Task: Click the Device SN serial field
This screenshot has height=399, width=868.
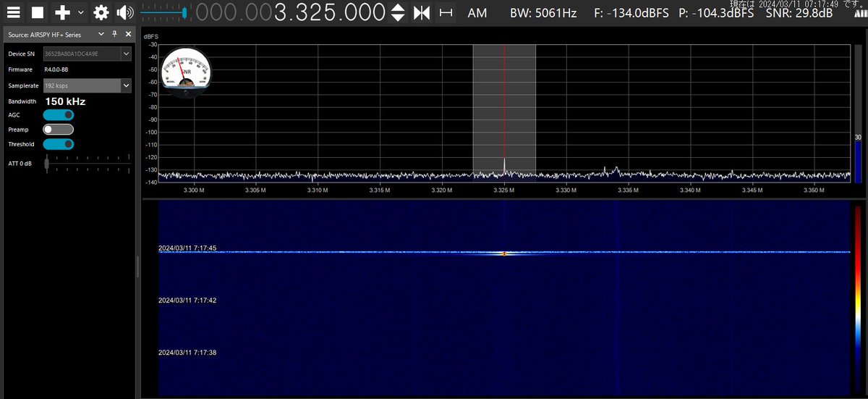Action: [82, 54]
